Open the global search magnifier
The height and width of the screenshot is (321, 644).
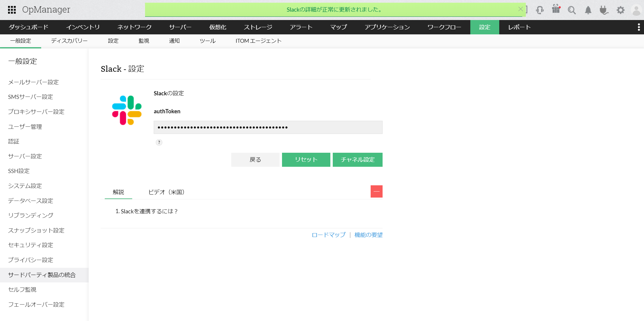pyautogui.click(x=572, y=10)
